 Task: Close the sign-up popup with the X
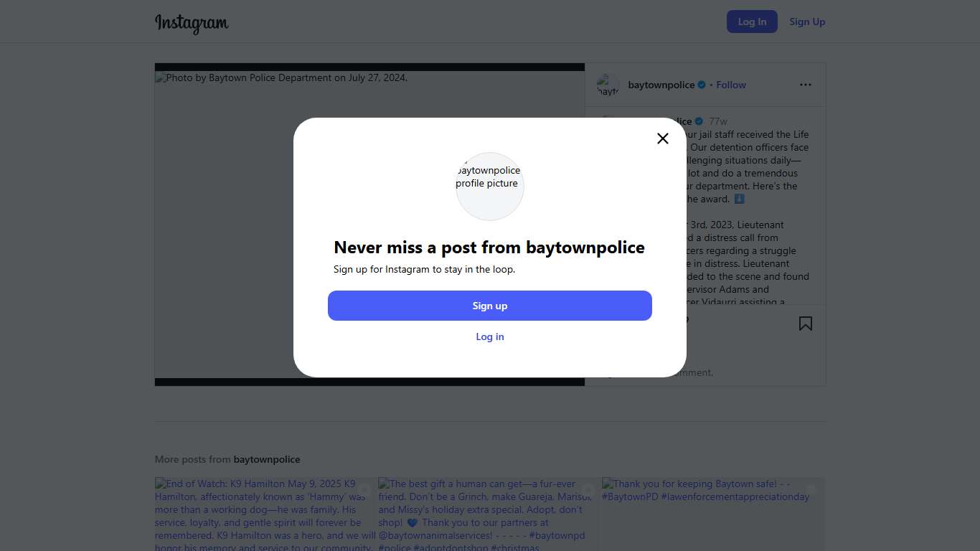click(662, 138)
